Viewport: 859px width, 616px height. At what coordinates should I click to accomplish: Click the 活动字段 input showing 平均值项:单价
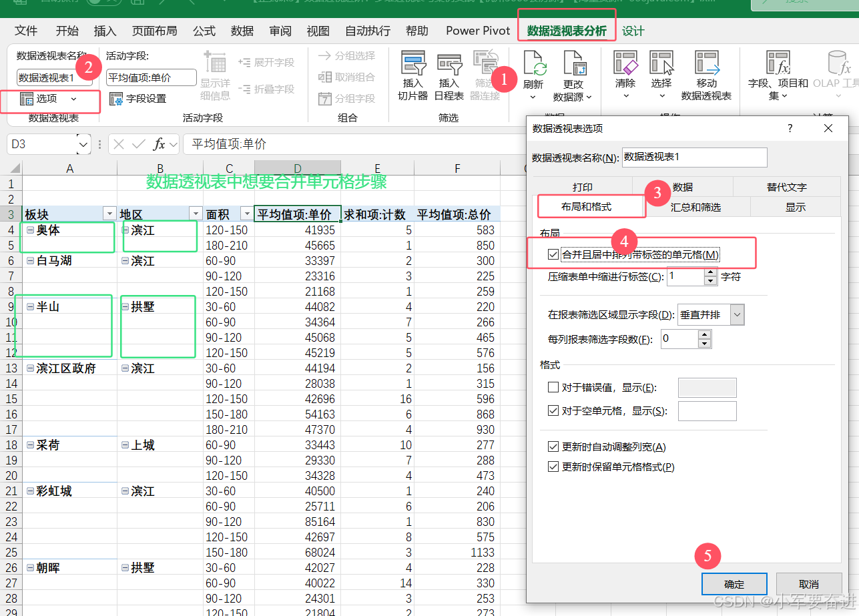[152, 77]
